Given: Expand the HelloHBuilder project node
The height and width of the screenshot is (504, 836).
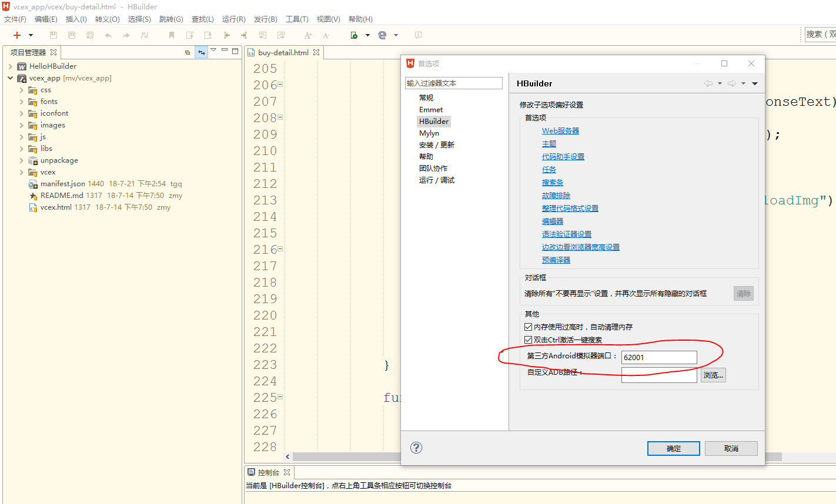Looking at the screenshot, I should pyautogui.click(x=11, y=66).
